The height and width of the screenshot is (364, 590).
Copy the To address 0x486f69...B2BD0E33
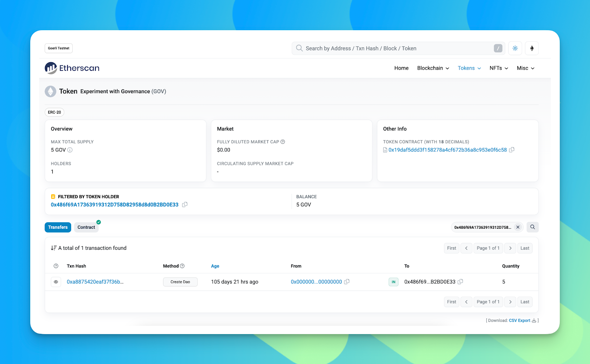pos(460,282)
